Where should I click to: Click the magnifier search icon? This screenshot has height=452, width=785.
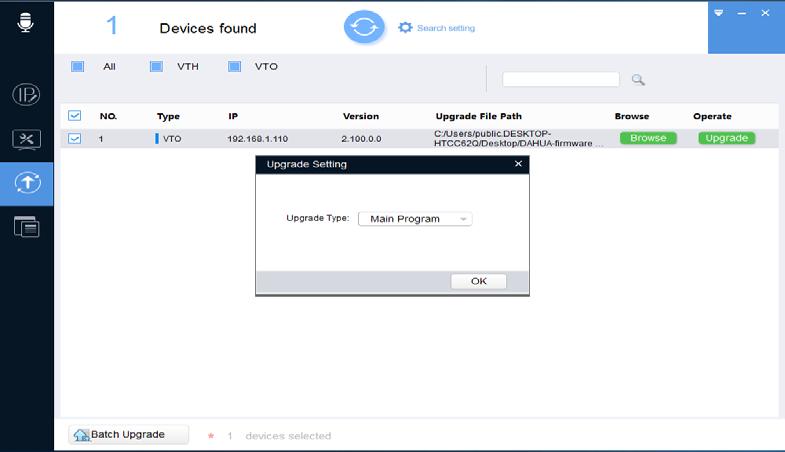(x=638, y=80)
